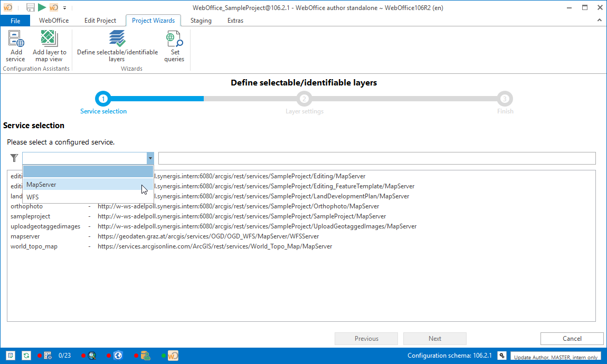Click the filter icon beside the service dropdown
Screen dimensions: 607x364
click(14, 158)
